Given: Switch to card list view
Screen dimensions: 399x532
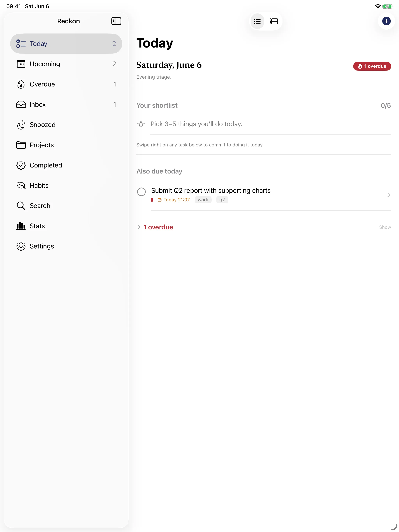Looking at the screenshot, I should [274, 21].
